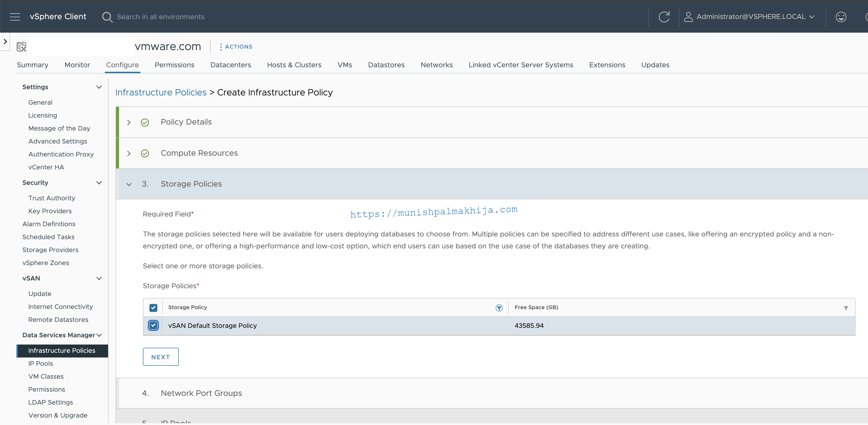
Task: Click the Network Port Groups step header
Action: click(x=492, y=393)
